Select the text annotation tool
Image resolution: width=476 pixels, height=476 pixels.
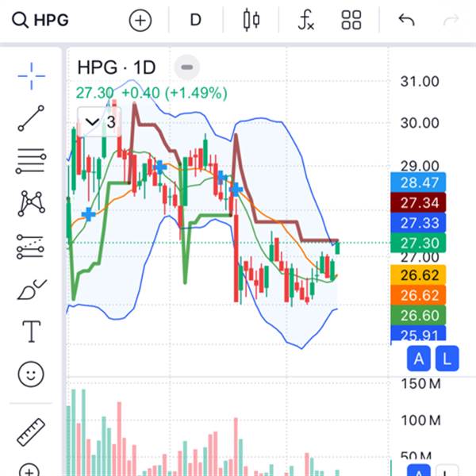pyautogui.click(x=31, y=331)
